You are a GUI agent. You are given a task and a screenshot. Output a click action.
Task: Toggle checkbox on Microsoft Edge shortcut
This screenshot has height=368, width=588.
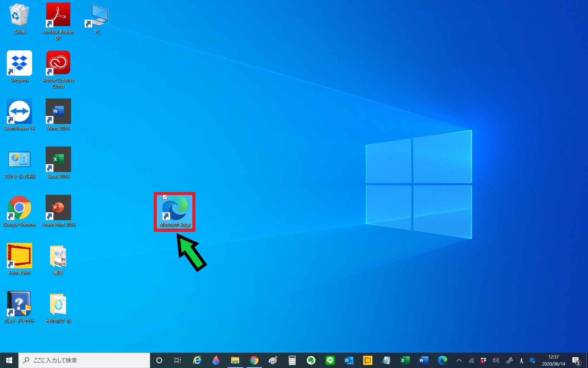[164, 197]
